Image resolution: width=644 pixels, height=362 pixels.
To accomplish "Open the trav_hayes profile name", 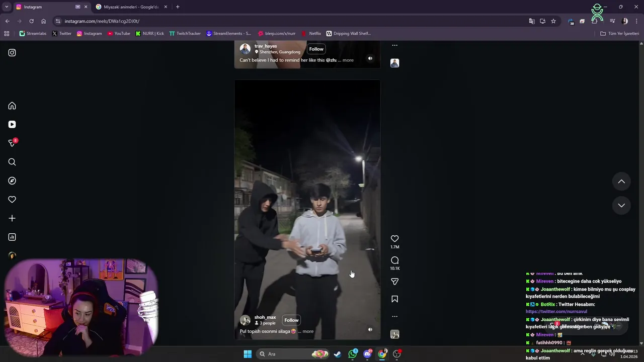I will (266, 46).
